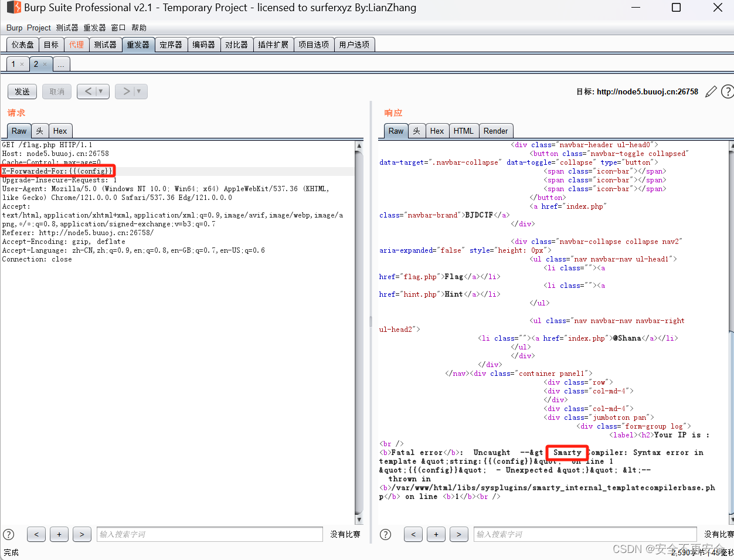Click the Referer header line

click(78, 233)
